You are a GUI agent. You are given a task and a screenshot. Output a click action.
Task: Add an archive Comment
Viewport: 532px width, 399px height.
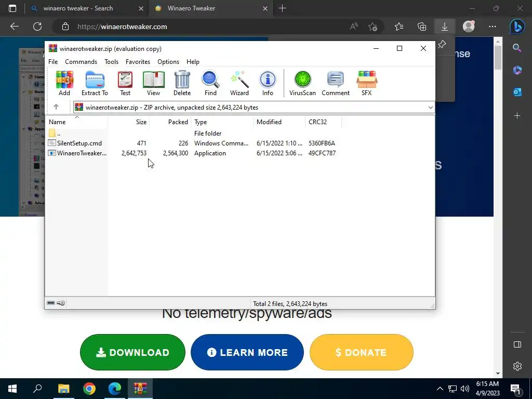(x=336, y=83)
